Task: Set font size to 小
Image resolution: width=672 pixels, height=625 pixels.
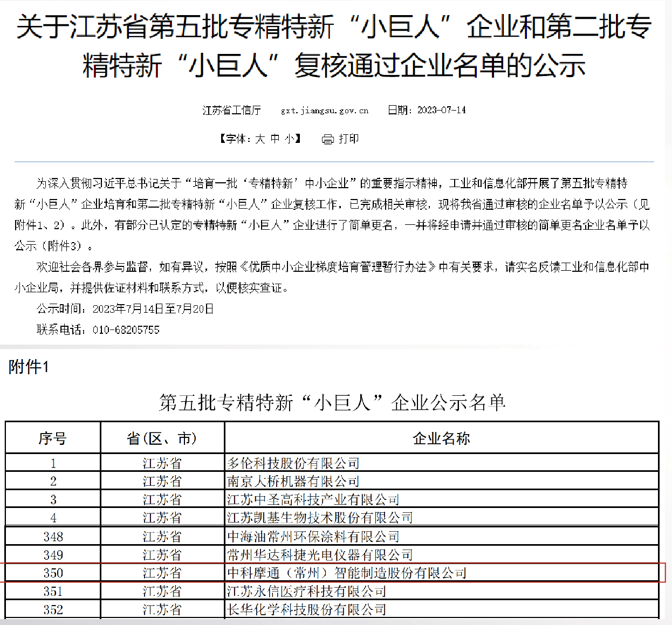Action: 290,139
